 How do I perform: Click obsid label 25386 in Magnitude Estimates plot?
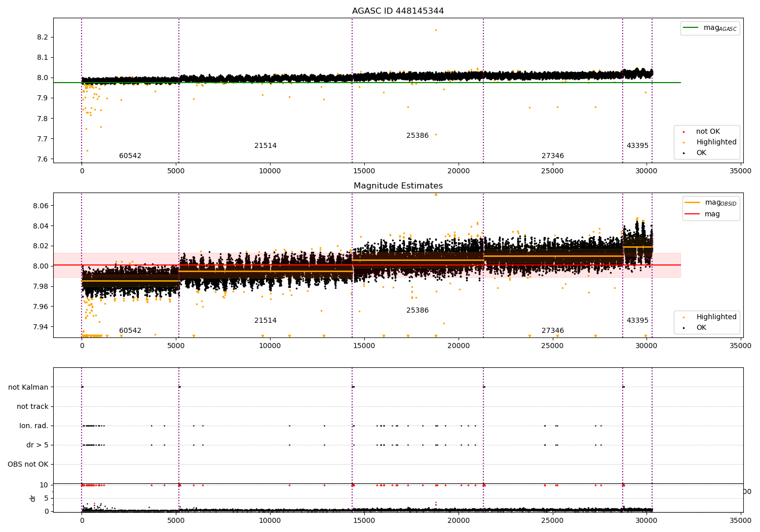click(417, 311)
